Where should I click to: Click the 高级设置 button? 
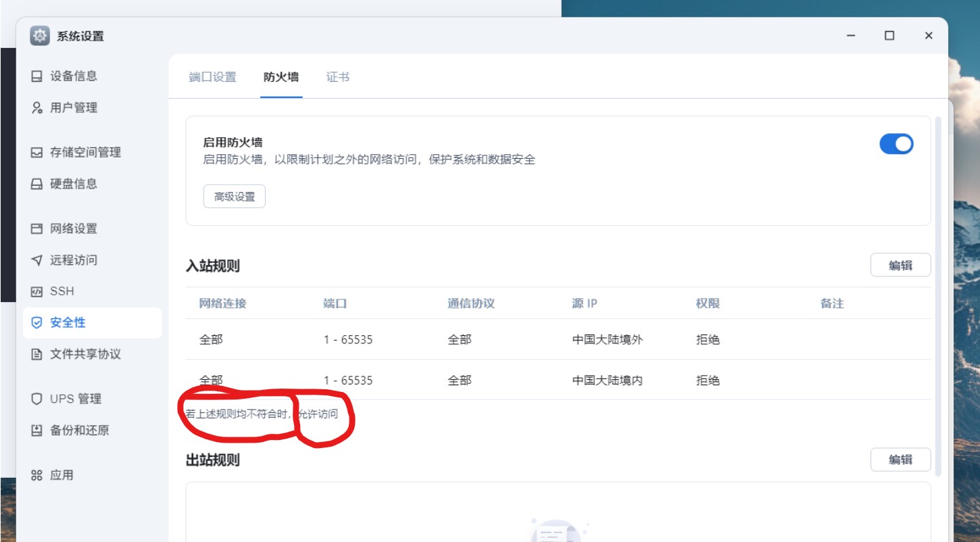coord(235,197)
